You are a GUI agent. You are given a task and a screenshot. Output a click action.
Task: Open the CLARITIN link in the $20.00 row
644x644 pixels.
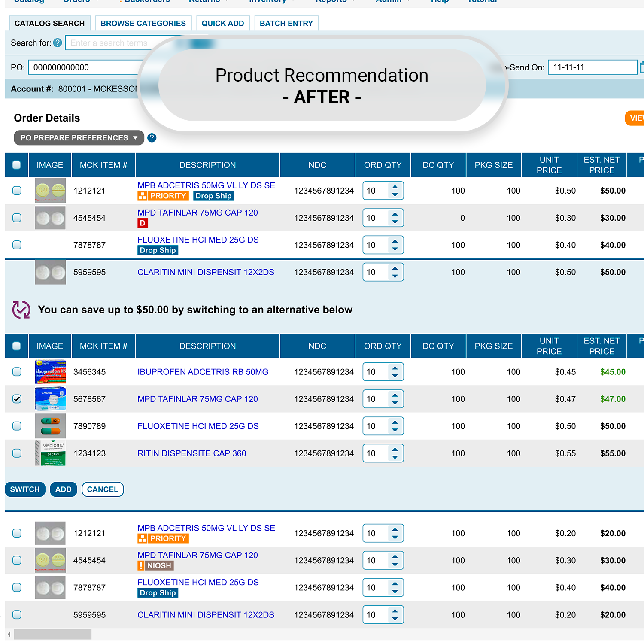pyautogui.click(x=206, y=615)
